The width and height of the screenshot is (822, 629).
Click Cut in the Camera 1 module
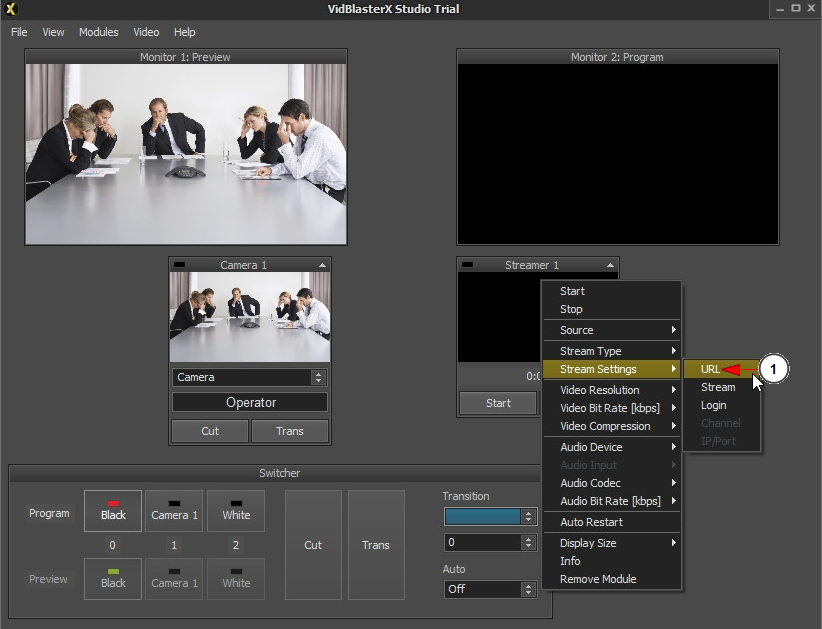coord(210,431)
